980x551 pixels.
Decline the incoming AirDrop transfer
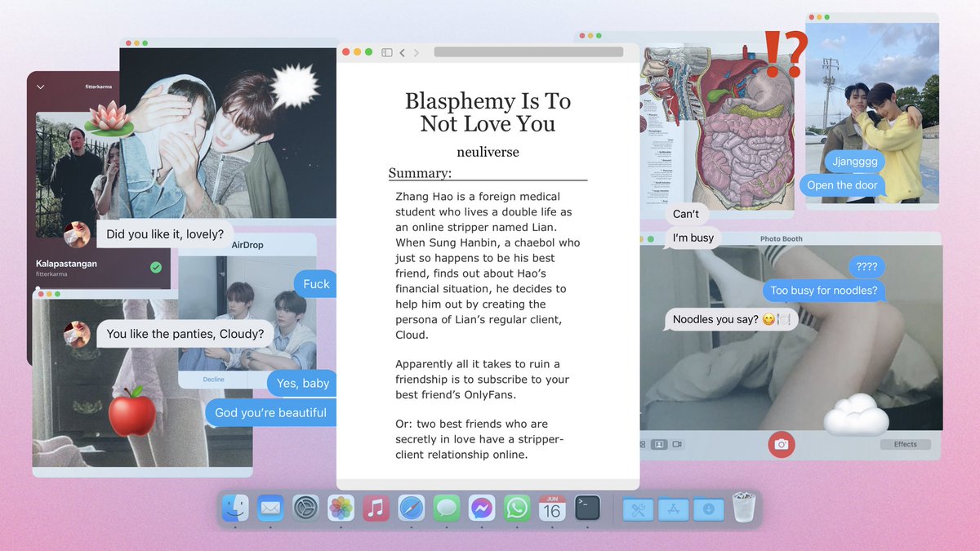click(x=213, y=379)
